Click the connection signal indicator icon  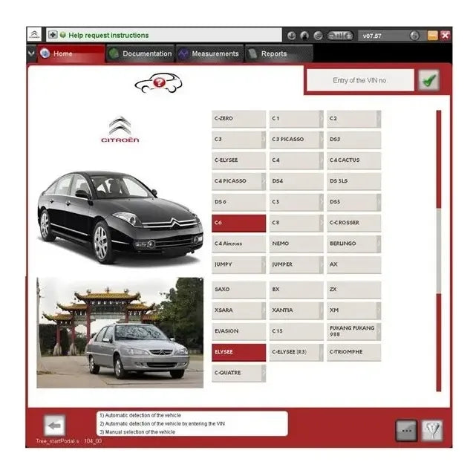pos(340,36)
